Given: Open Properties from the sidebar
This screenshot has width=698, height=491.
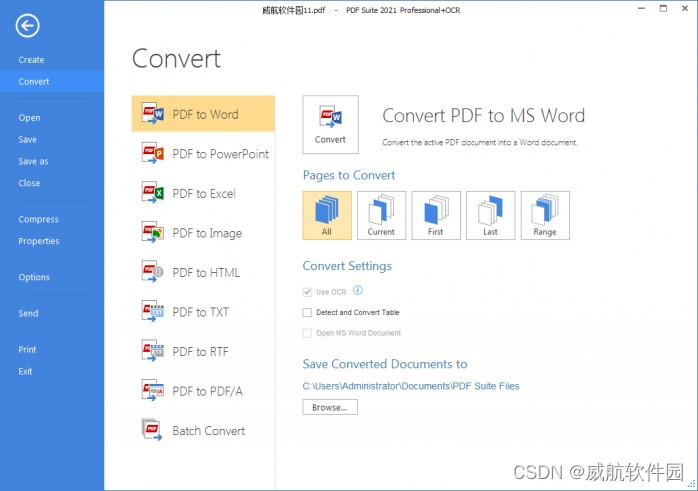Looking at the screenshot, I should pos(39,241).
